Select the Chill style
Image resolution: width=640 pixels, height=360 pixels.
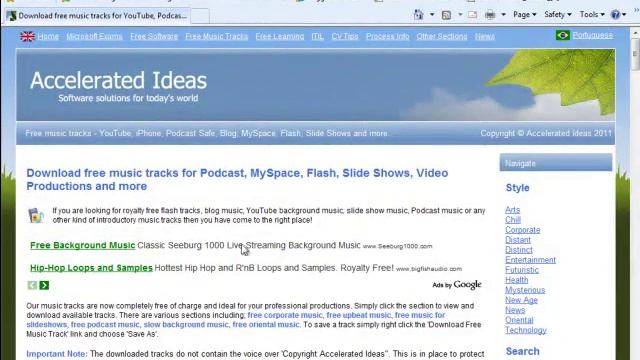point(513,220)
